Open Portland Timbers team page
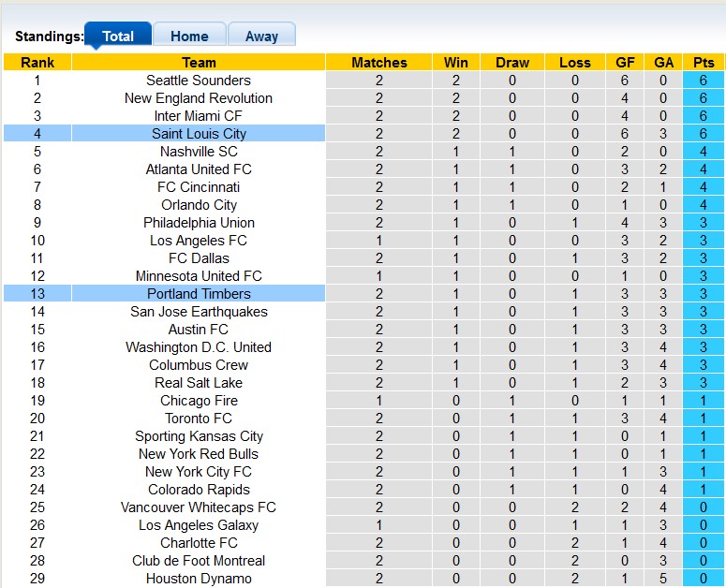 199,294
